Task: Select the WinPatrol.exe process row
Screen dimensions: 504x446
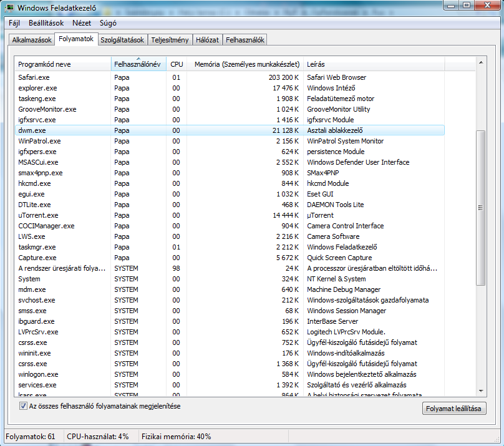Action: pyautogui.click(x=230, y=141)
